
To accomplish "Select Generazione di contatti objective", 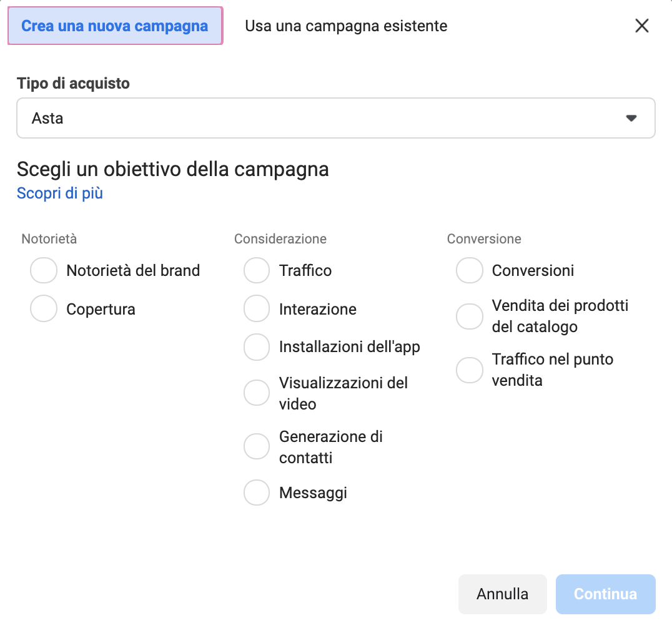I will coord(256,446).
